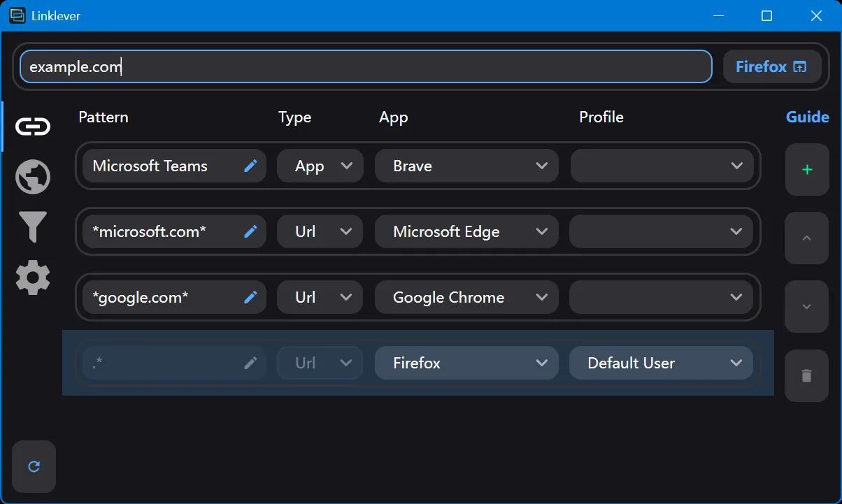The width and height of the screenshot is (842, 504).
Task: Click the example.com URL input field
Action: pos(365,66)
